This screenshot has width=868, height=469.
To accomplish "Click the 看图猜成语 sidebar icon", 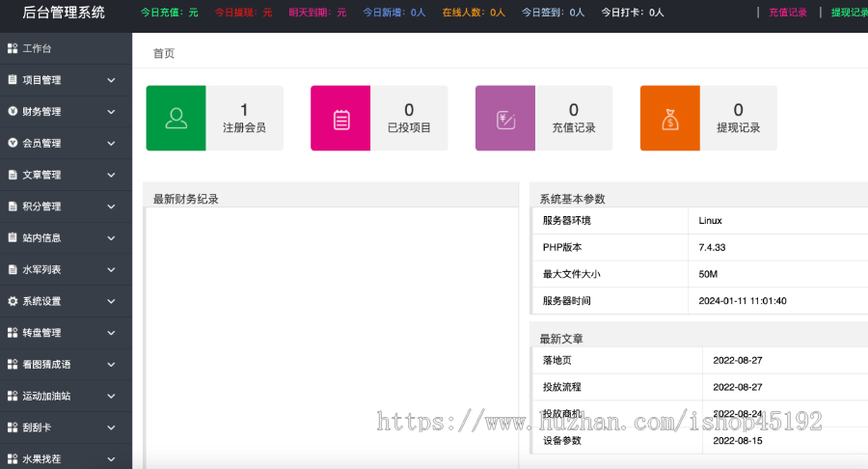I will [13, 364].
